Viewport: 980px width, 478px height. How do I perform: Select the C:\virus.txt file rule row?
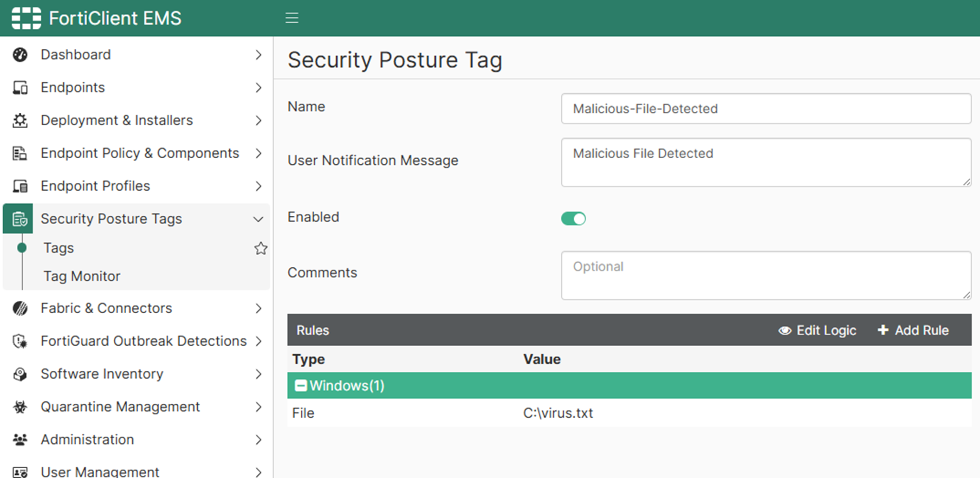tap(557, 413)
